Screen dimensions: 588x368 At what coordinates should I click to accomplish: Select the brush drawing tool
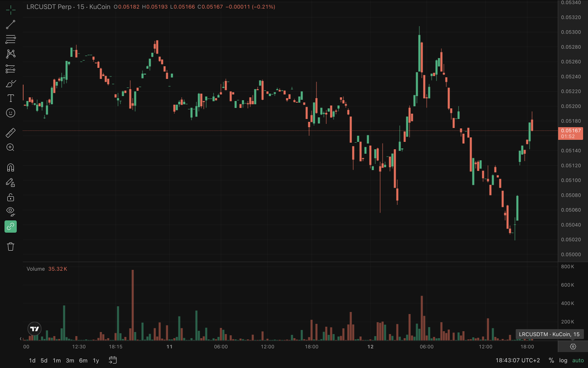(x=10, y=83)
